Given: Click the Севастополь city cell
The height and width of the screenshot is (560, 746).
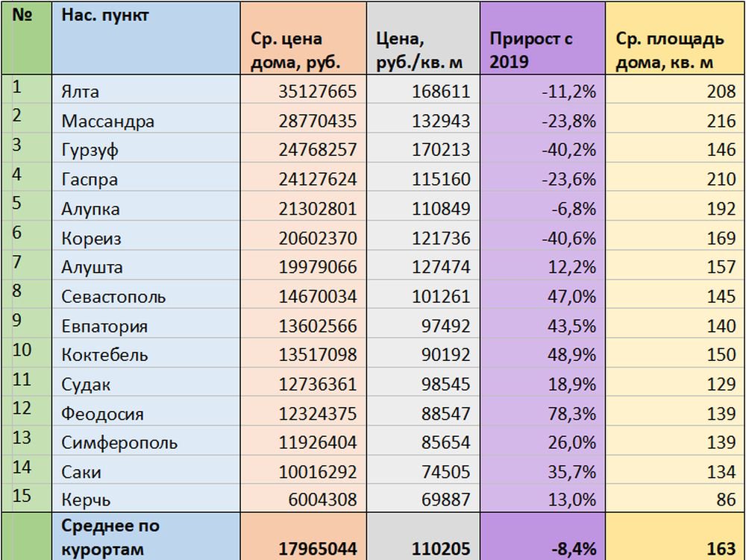Looking at the screenshot, I should click(113, 297).
